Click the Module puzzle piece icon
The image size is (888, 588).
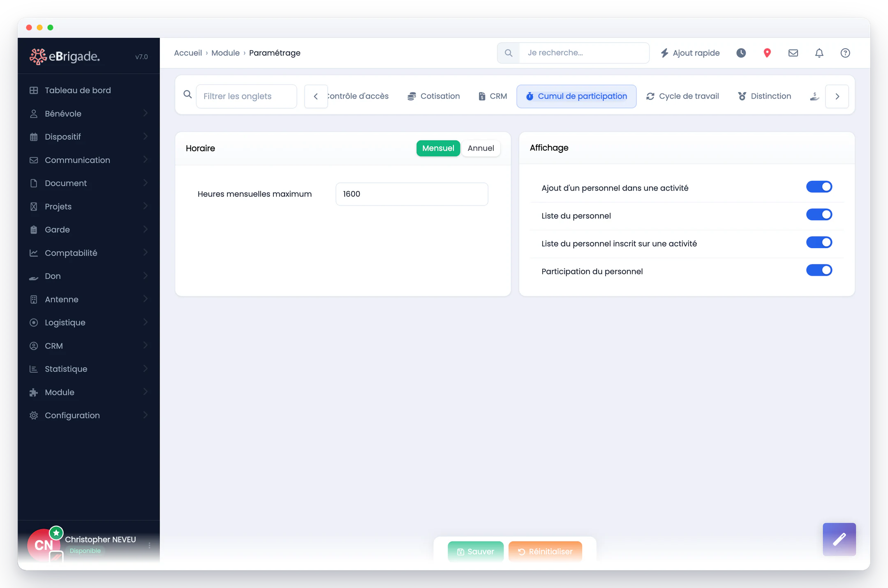click(x=34, y=392)
